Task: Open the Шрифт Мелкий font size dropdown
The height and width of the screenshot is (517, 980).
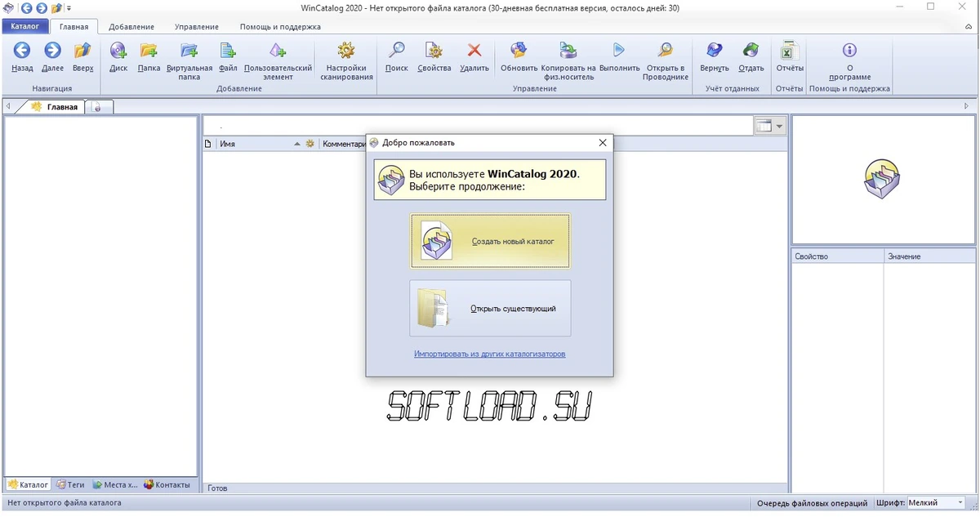Action: point(935,503)
